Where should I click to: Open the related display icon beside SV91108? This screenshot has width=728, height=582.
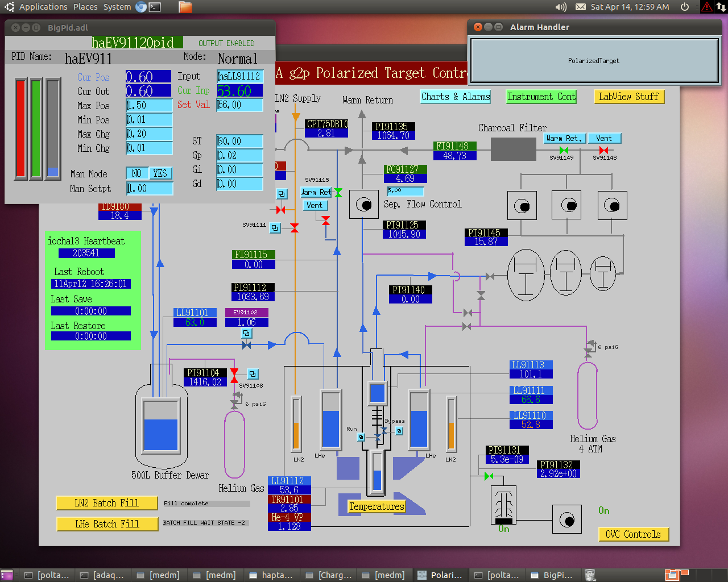pos(253,374)
